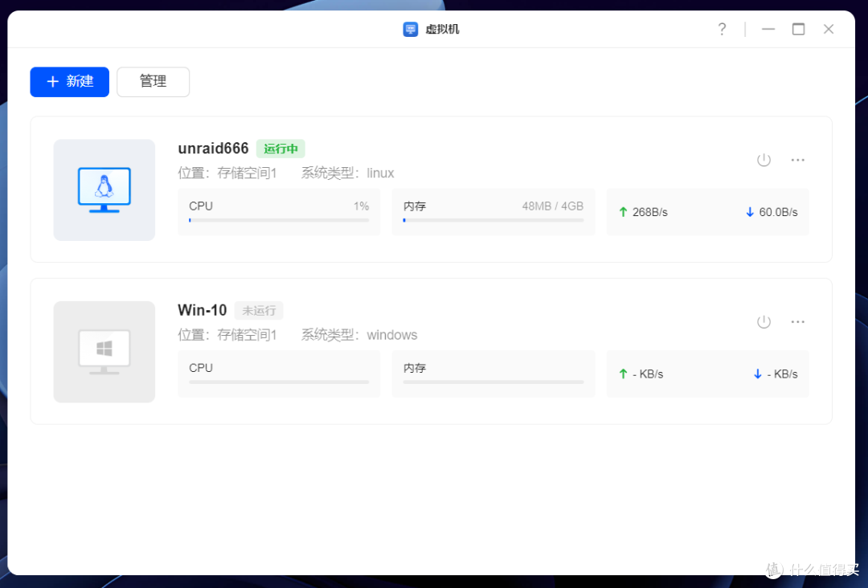Click the 运行中 status badge
Image resolution: width=868 pixels, height=588 pixels.
280,149
